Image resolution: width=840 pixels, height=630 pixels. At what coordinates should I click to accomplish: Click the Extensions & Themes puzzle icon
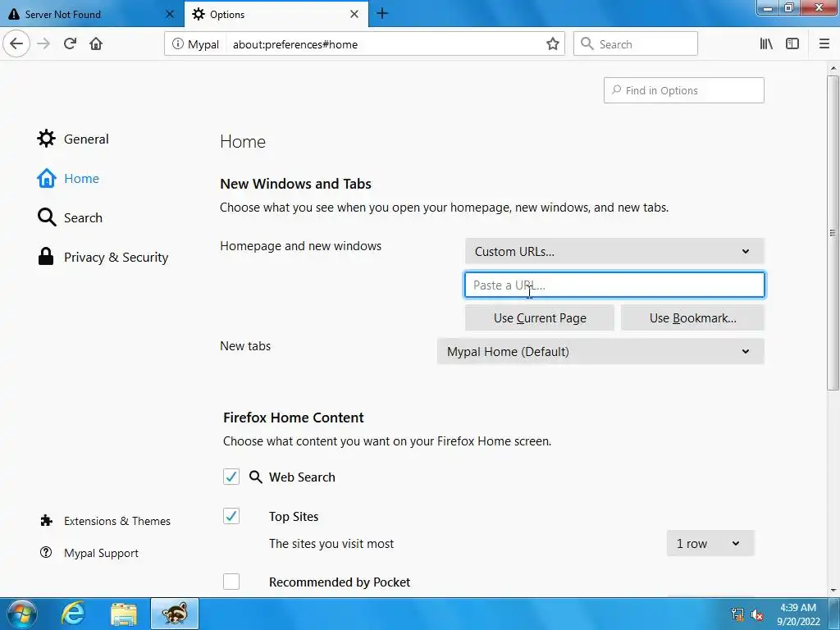(x=47, y=521)
